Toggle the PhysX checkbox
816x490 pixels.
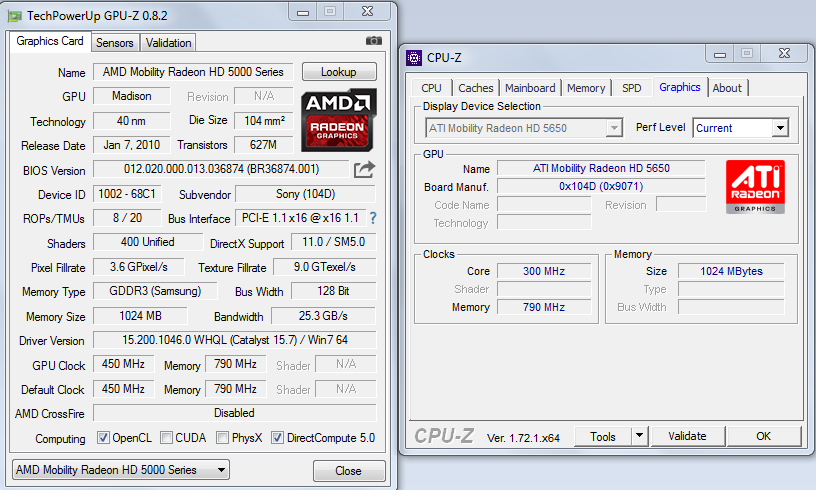point(222,437)
